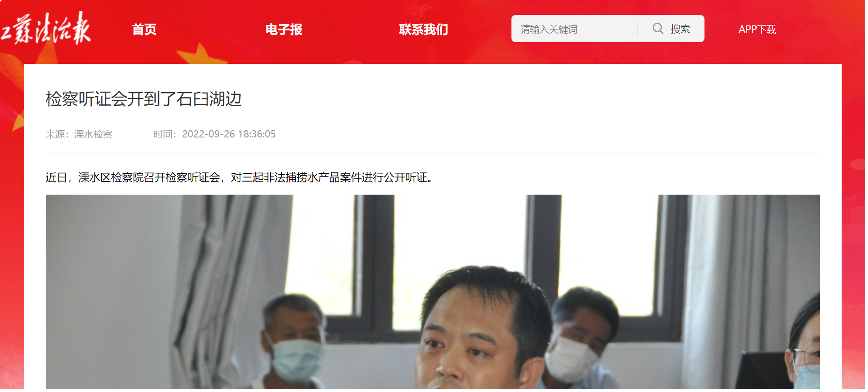Open the 电子报 e-paper section

(284, 29)
